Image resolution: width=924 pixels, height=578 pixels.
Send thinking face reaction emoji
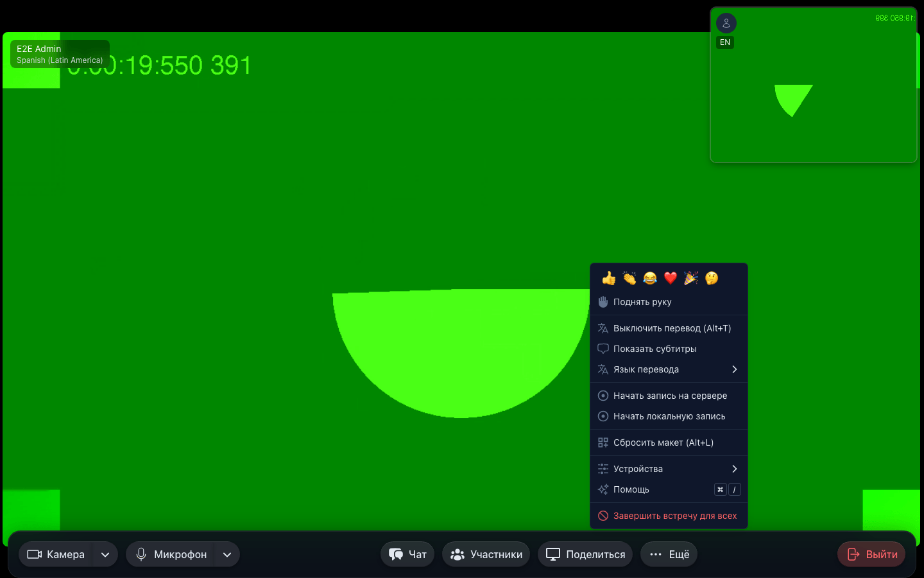(712, 278)
